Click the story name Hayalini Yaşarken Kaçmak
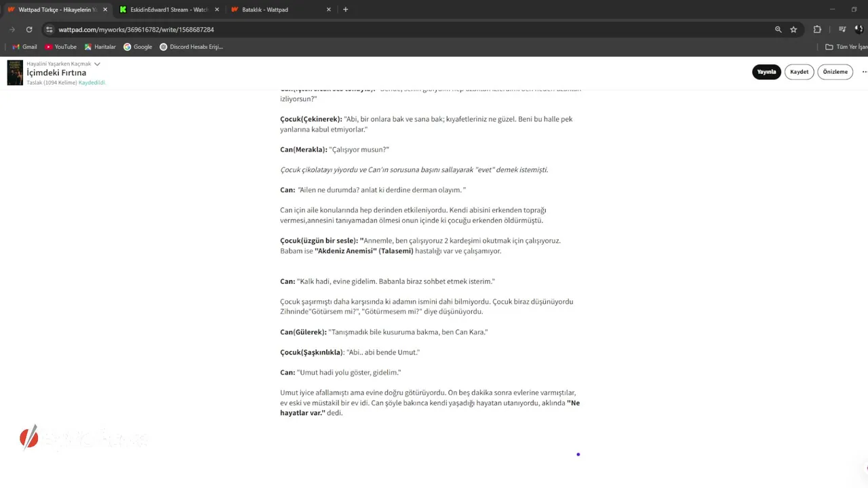This screenshot has width=868, height=488. [x=58, y=64]
